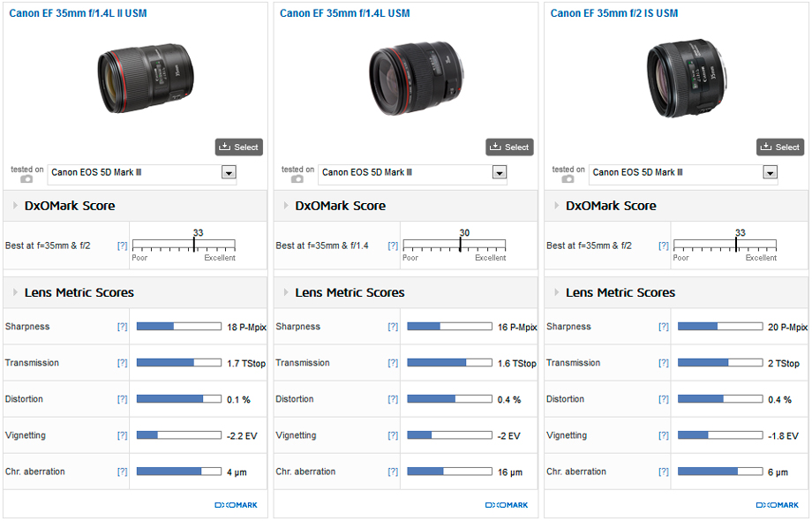This screenshot has height=521, width=812.
Task: Collapse Lens Metric Scores for the f/2 IS lens
Action: tap(557, 292)
